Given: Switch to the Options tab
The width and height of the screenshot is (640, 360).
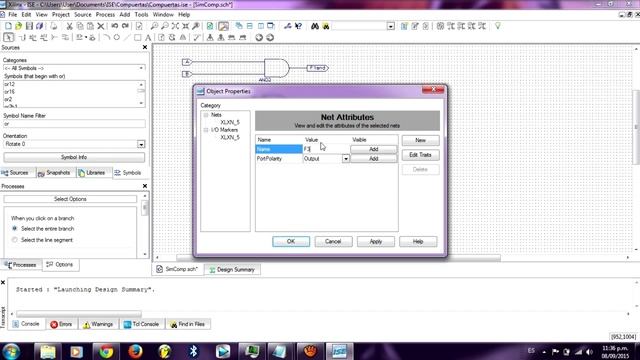Looking at the screenshot, I should [60, 265].
